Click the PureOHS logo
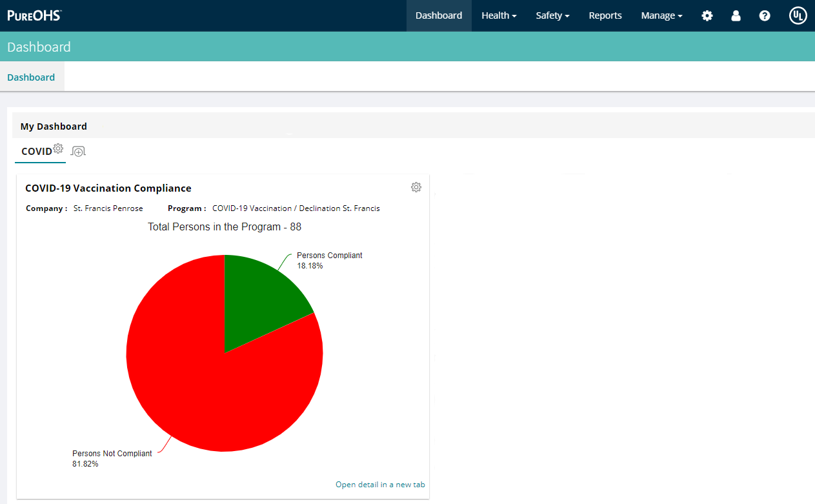Image resolution: width=815 pixels, height=504 pixels. click(34, 15)
